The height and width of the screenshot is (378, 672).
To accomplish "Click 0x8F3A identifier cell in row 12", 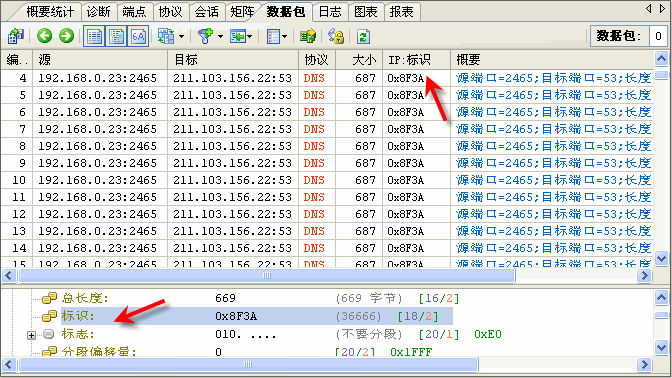I will 405,214.
